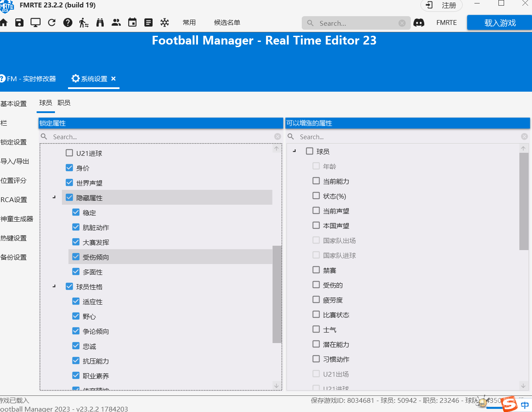Click the binoculars scout icon
532x412 pixels.
coord(100,23)
